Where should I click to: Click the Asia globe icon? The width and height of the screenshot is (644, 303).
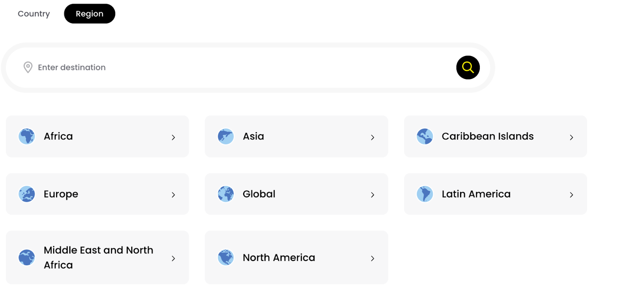point(226,137)
